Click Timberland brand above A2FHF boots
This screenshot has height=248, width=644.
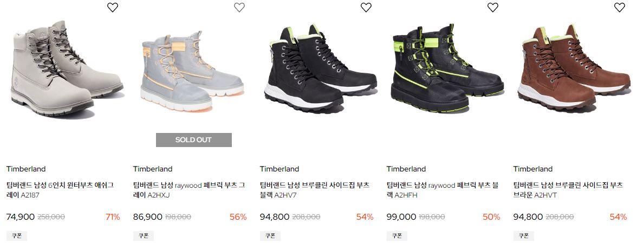(x=406, y=169)
